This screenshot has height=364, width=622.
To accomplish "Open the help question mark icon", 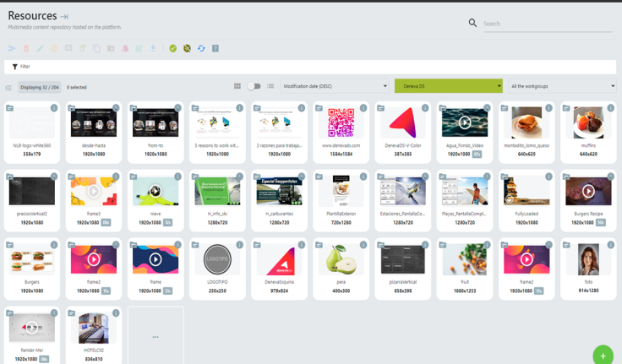I will point(216,49).
